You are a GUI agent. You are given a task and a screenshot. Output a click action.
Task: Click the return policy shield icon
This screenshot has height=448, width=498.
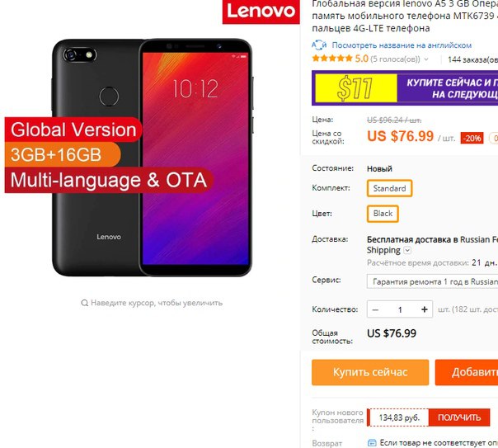(372, 442)
